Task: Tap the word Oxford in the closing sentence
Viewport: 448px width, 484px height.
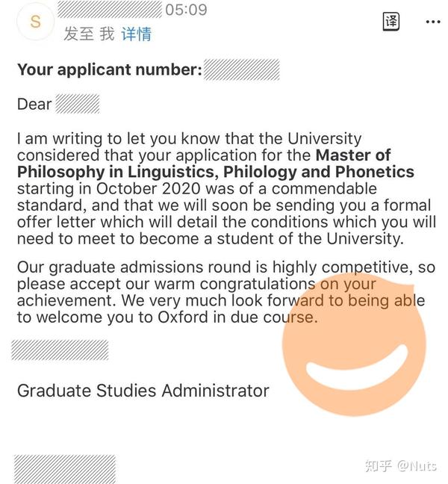Action: (x=183, y=317)
